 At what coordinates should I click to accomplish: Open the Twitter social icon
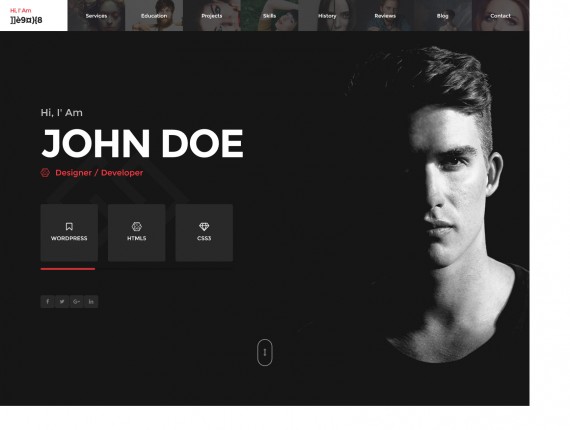(x=62, y=301)
